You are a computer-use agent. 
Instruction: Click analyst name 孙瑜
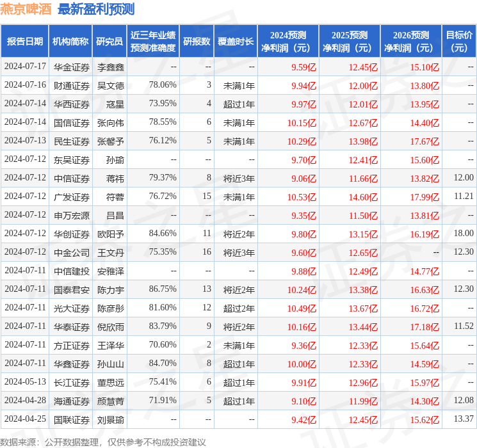(115, 160)
